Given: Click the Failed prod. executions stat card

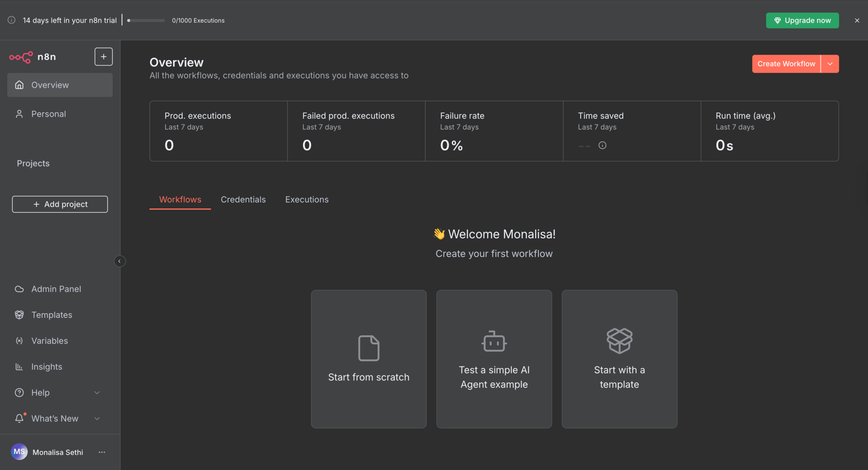Looking at the screenshot, I should 356,131.
